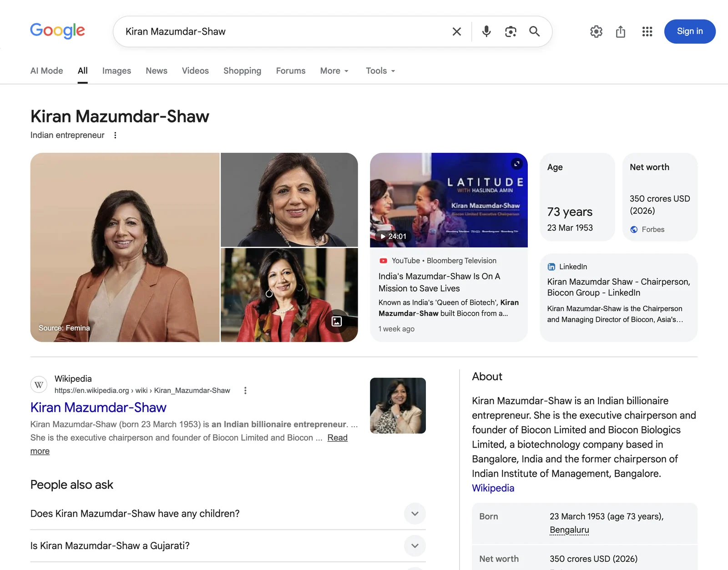The image size is (728, 570).
Task: Select the All results tab
Action: 82,71
